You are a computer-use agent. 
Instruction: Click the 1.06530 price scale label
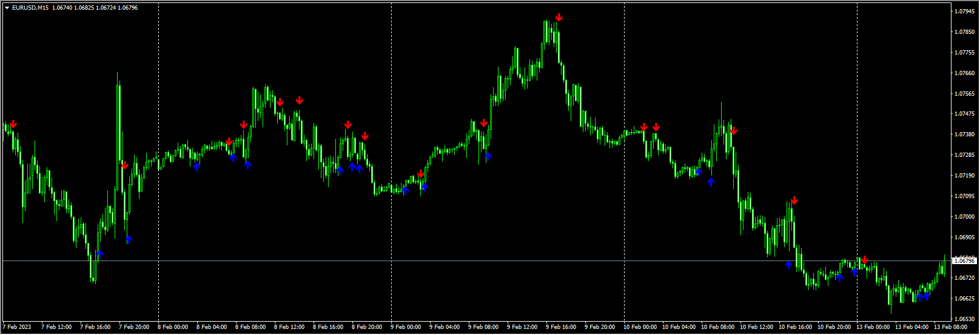(964, 319)
